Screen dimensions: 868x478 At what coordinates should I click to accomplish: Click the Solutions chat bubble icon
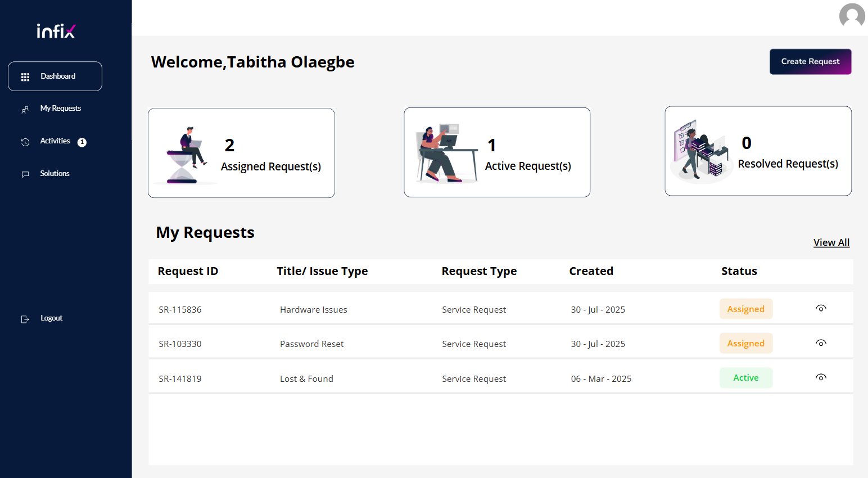point(25,174)
